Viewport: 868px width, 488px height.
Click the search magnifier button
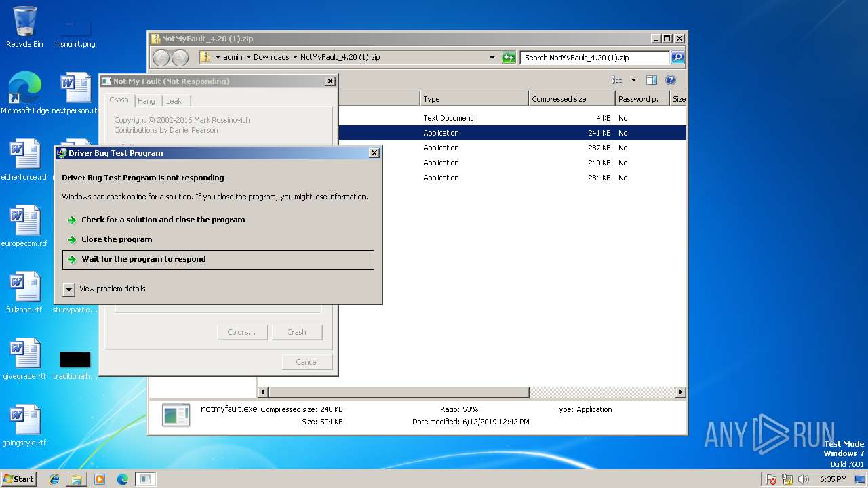(x=677, y=58)
